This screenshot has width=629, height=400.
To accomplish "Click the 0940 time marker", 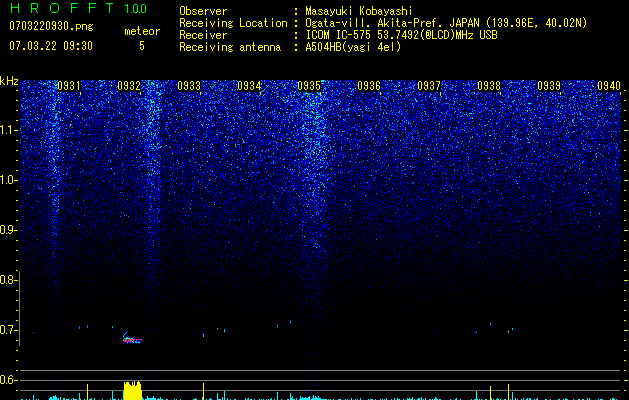I will [609, 86].
